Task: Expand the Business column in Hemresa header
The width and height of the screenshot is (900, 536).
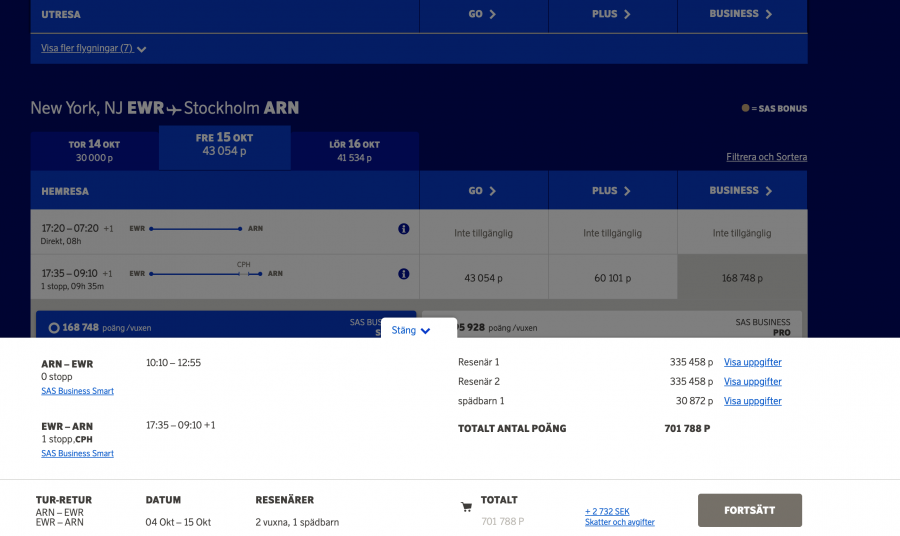Action: pyautogui.click(x=741, y=190)
